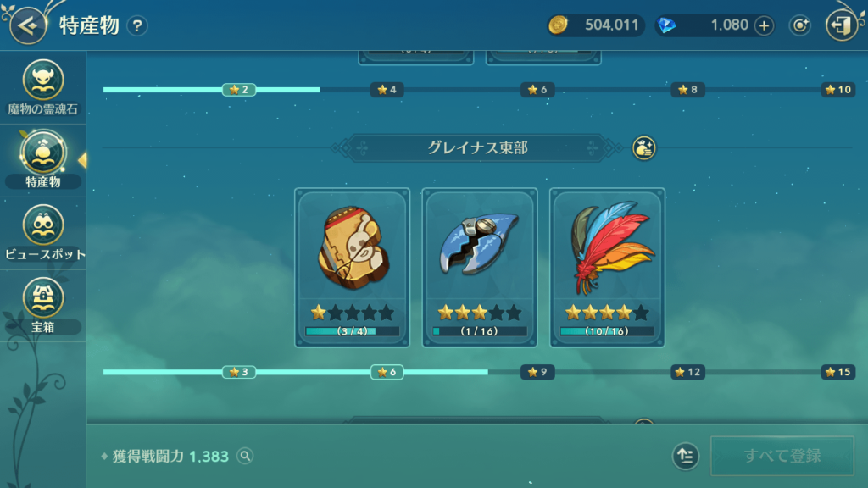The image size is (868, 488).
Task: Open the help question mark icon
Action: tap(136, 26)
